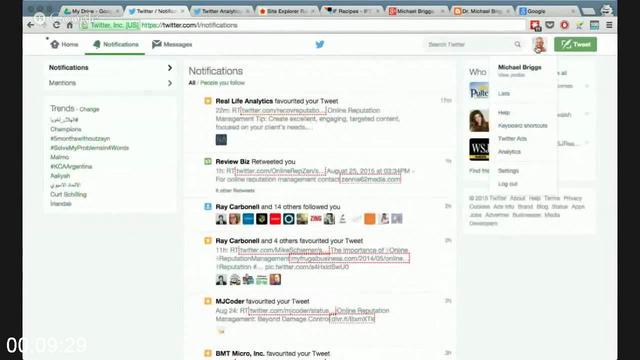This screenshot has width=640, height=360.
Task: Open Real Life Analytics small avatar thumbnail
Action: click(221, 140)
